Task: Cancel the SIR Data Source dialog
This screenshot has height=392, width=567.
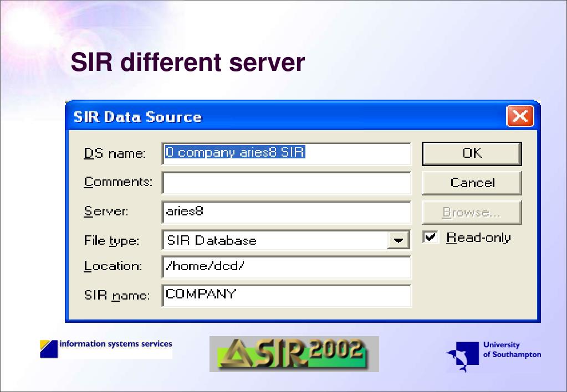Action: tap(472, 183)
